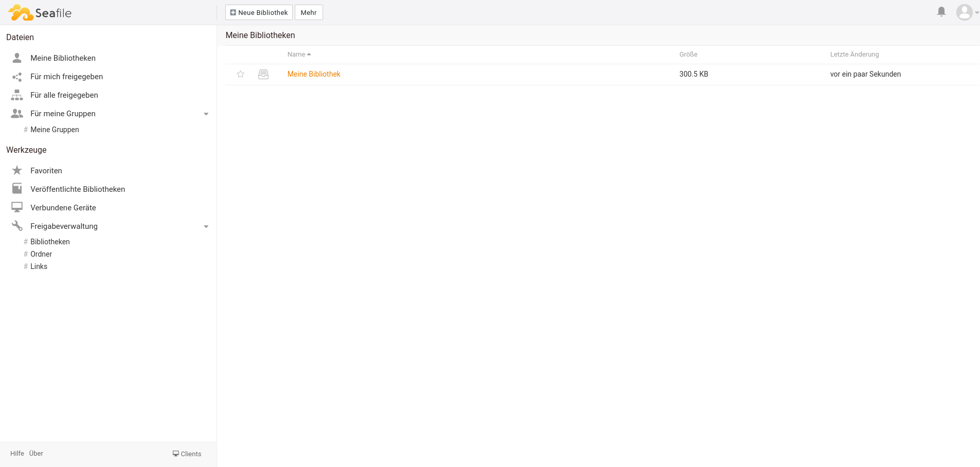Open the Mehr menu button

[x=309, y=12]
